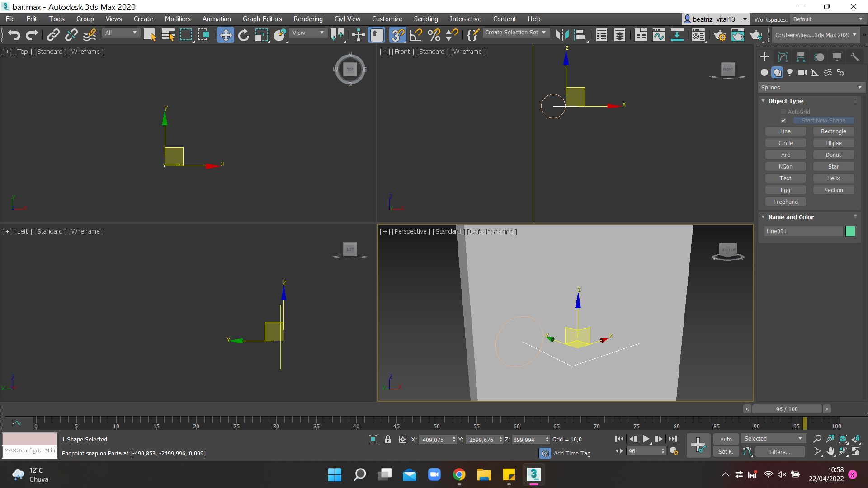Open the selection filter All dropdown
Screen dimensions: 868x488
(121, 33)
